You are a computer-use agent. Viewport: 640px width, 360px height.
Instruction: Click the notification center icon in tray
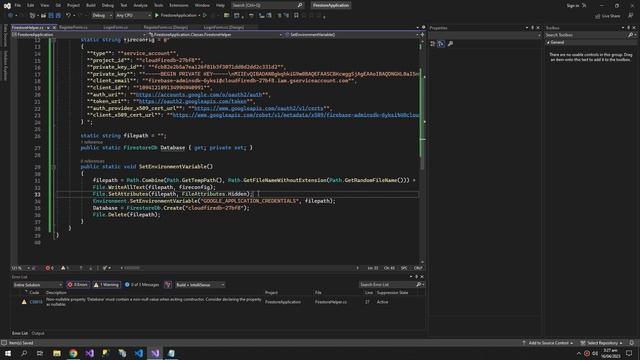(629, 353)
